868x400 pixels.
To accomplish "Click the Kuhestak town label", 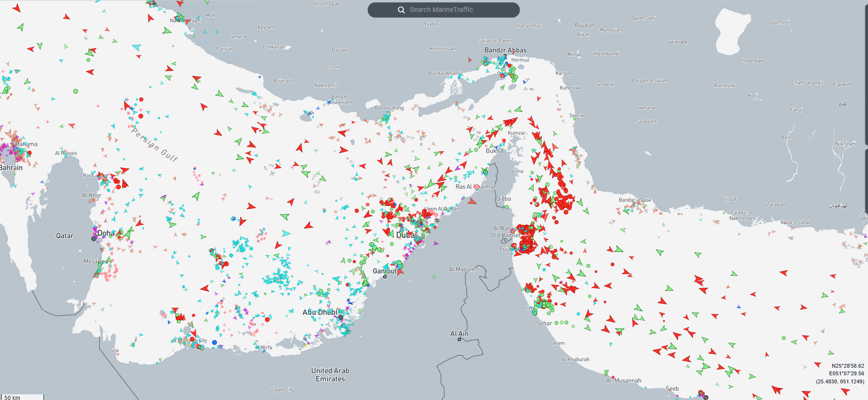I will [570, 88].
